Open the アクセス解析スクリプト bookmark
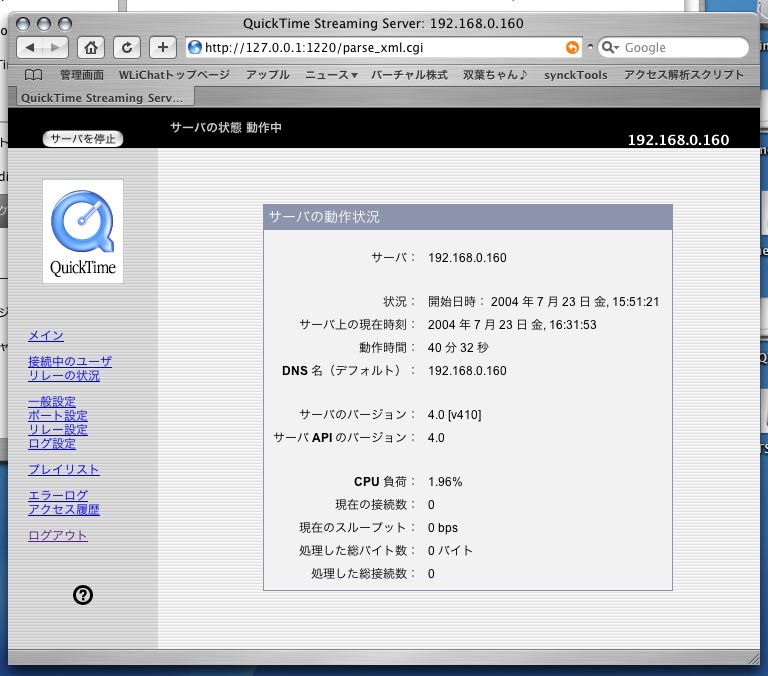The image size is (768, 676). pos(684,75)
